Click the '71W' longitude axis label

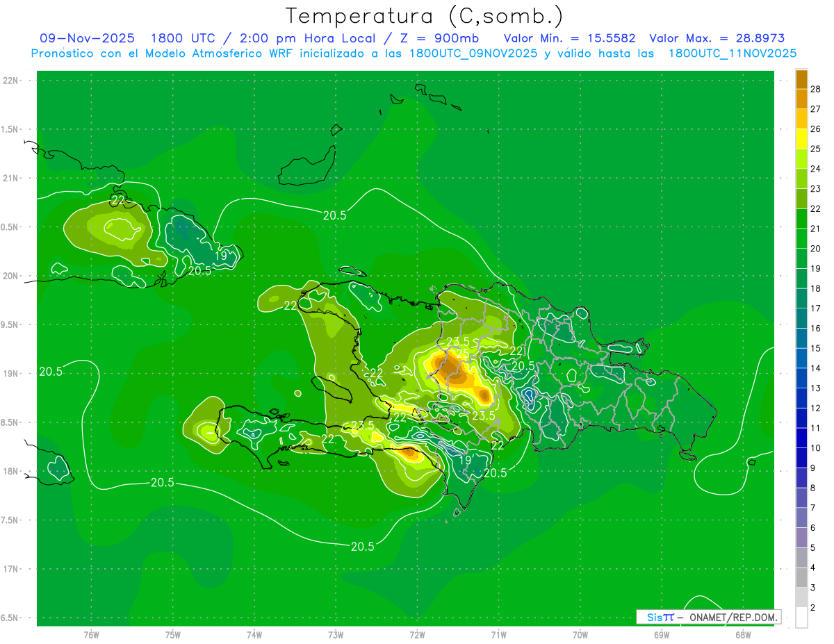point(498,635)
